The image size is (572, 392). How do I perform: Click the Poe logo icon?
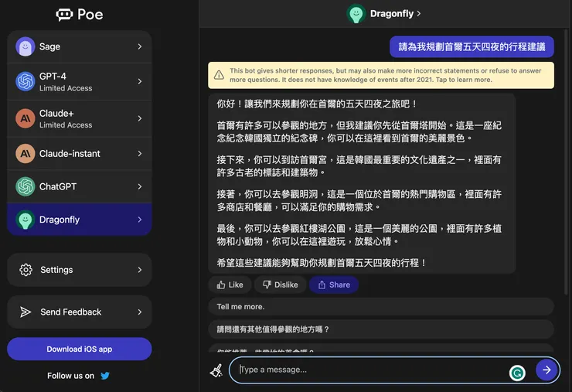tap(64, 15)
